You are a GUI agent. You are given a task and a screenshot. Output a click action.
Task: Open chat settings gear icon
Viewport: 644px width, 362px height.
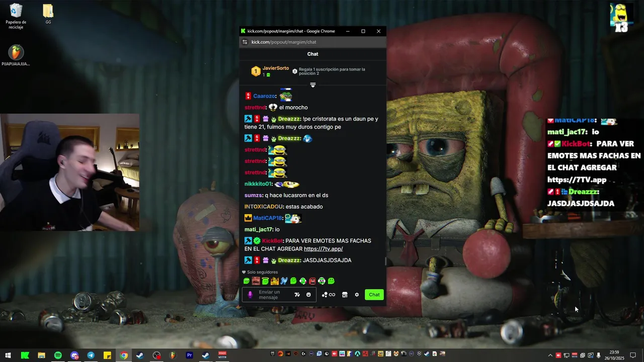[x=357, y=295]
